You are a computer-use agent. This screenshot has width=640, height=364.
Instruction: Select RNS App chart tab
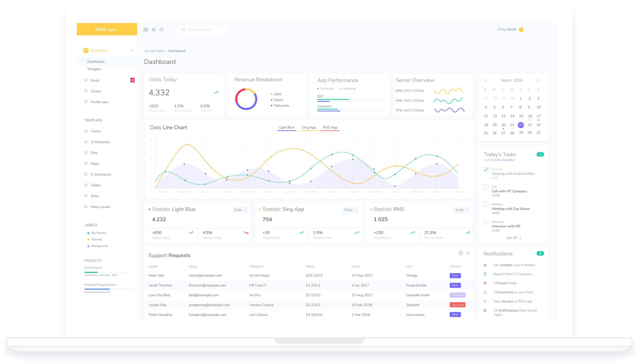point(330,127)
